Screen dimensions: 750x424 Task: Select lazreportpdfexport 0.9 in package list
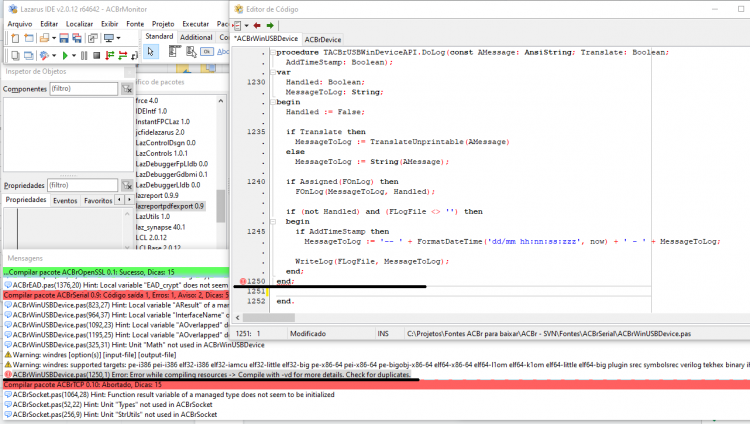pos(170,206)
